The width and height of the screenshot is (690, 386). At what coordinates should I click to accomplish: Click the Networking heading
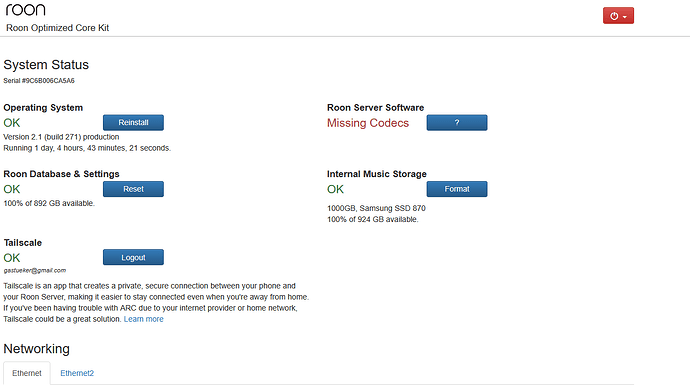click(x=37, y=349)
